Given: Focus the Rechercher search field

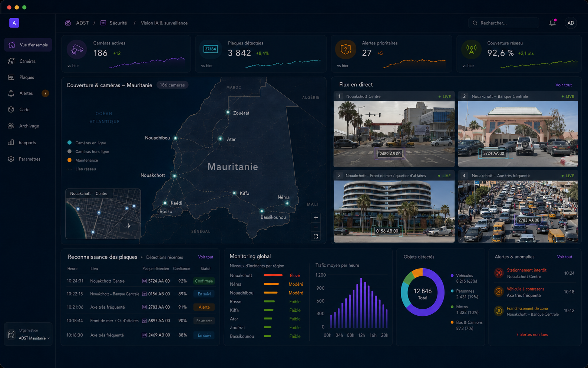Looking at the screenshot, I should click(x=503, y=23).
